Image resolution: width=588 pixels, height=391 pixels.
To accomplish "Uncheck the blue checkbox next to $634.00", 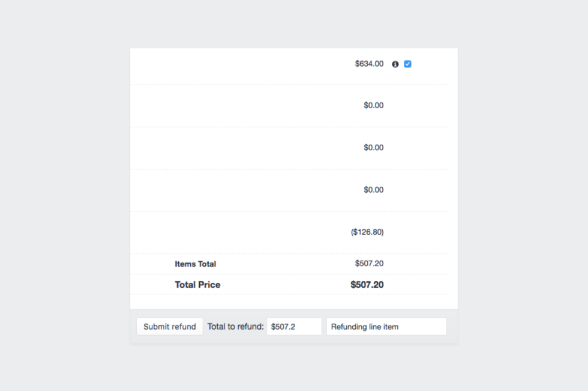I will (x=407, y=64).
